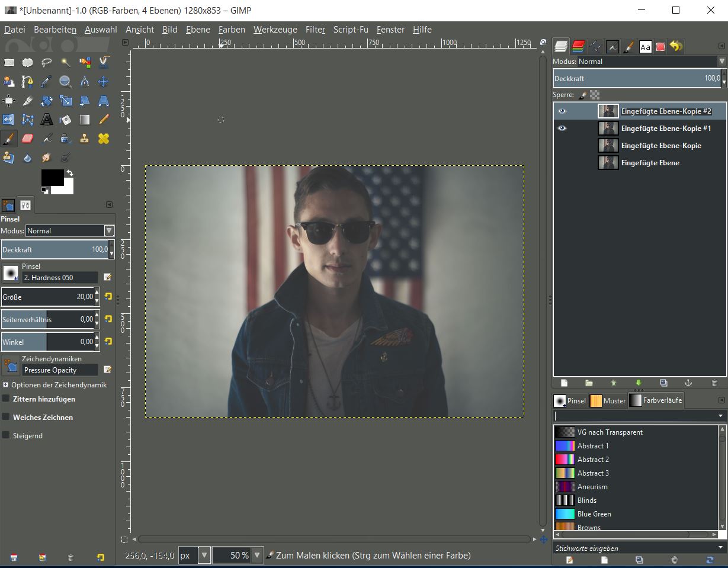Select the Abstract 2 gradient

[x=593, y=460]
